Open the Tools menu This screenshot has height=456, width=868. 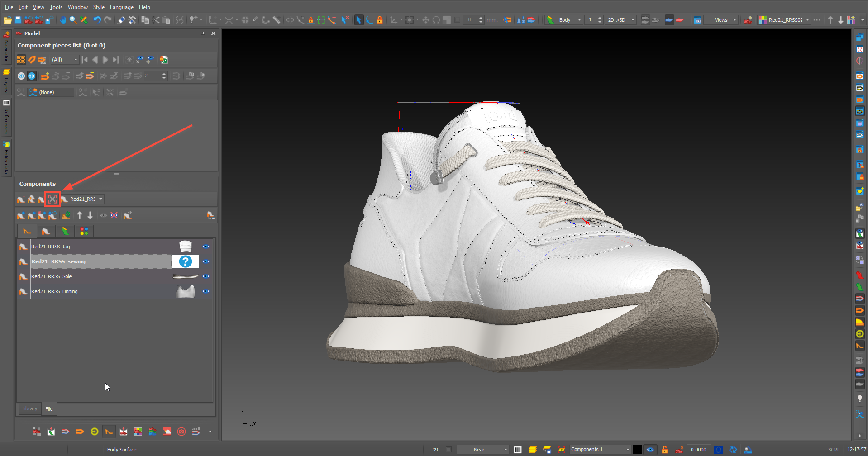56,7
